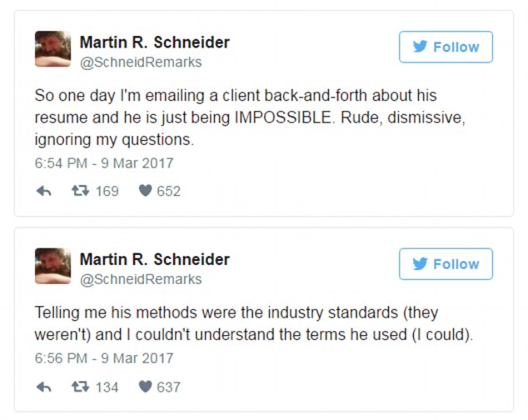
Task: Open the 6:54 PM - 9 Mar 2017 timestamp
Action: (x=104, y=163)
